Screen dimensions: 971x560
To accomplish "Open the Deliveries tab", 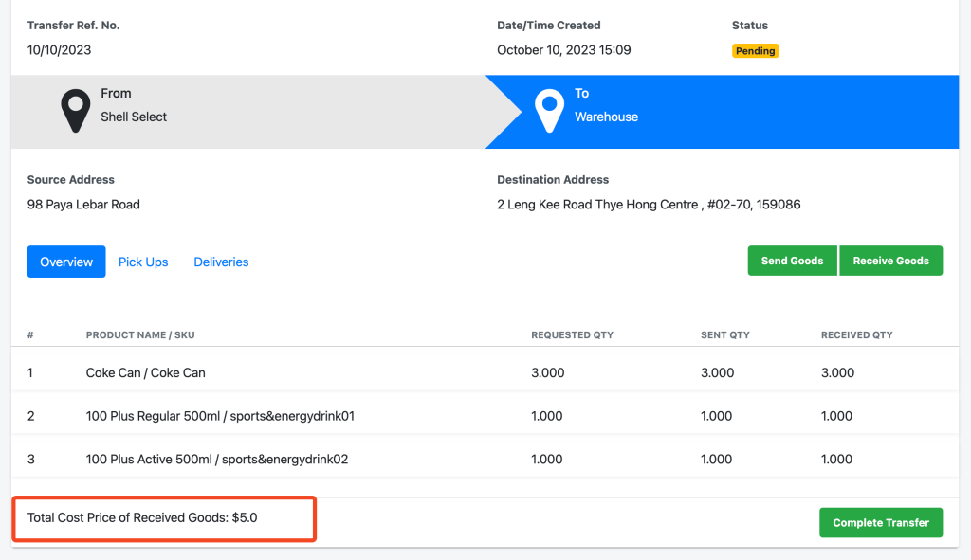I will [221, 262].
